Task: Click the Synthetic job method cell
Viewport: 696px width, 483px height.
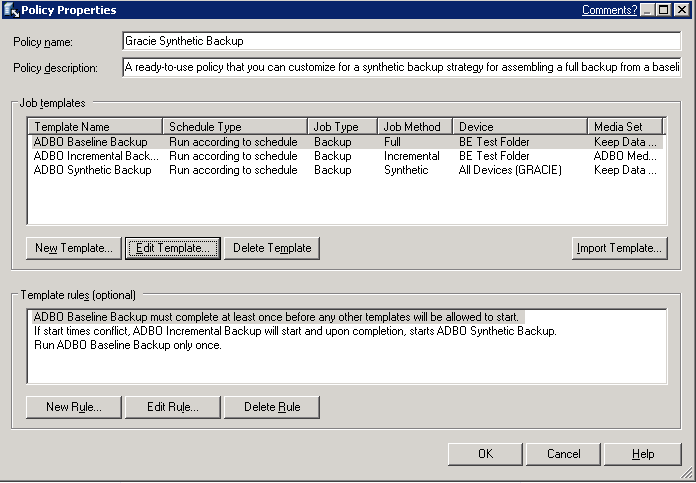Action: click(x=406, y=170)
